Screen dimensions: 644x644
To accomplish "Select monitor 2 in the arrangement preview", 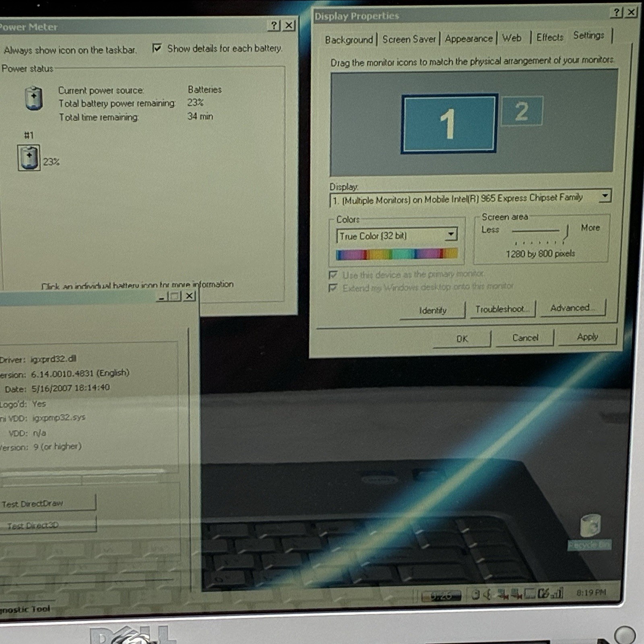I will [522, 111].
